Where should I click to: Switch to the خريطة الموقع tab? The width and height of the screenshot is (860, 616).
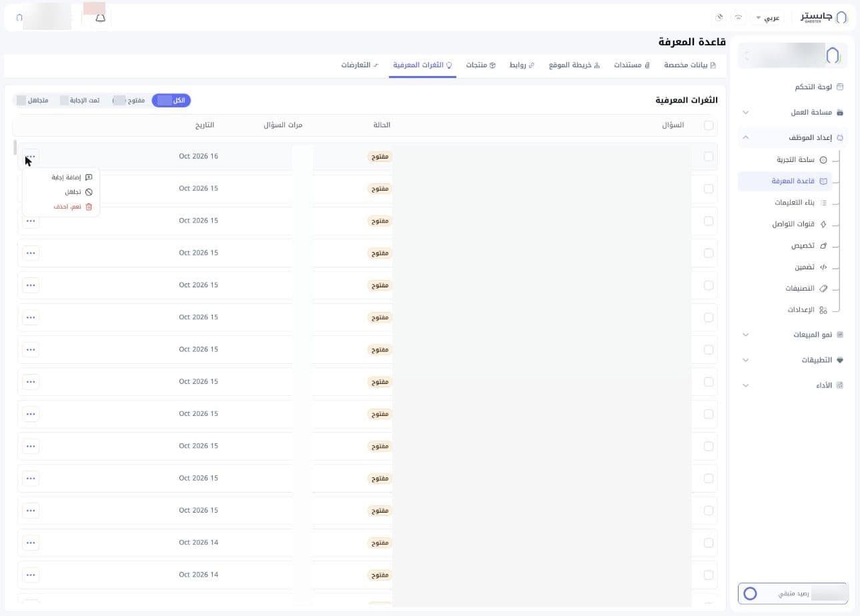pos(574,65)
